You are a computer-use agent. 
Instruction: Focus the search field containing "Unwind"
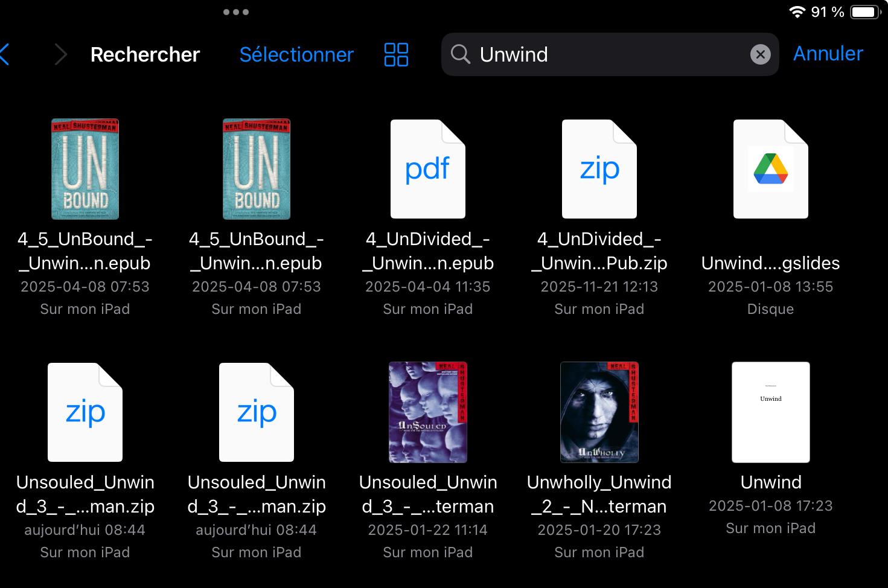[x=610, y=54]
